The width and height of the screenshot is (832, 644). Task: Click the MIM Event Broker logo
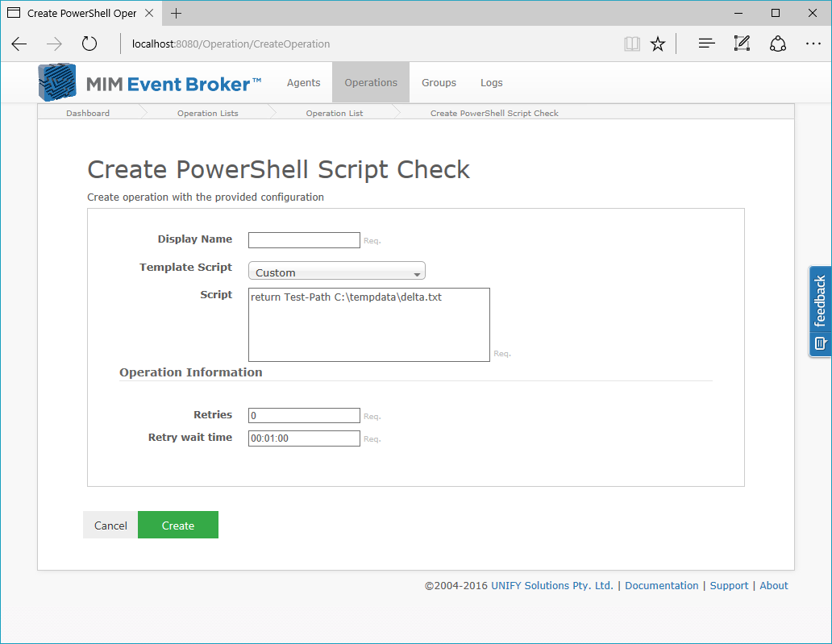coord(150,83)
